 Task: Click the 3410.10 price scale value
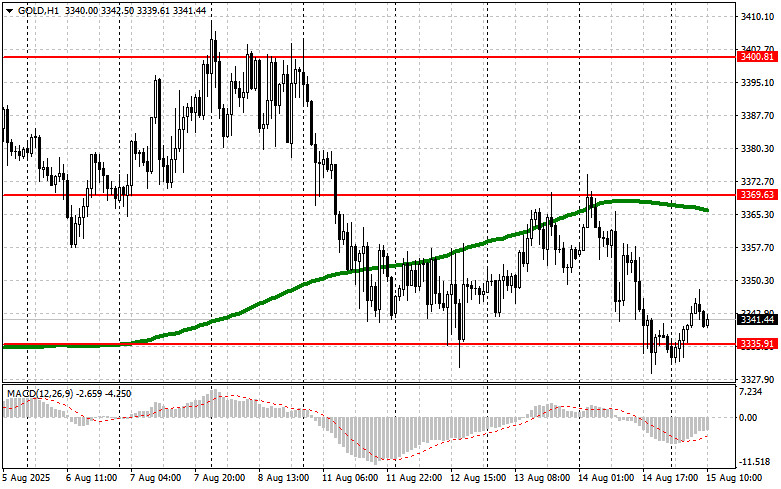click(x=758, y=16)
